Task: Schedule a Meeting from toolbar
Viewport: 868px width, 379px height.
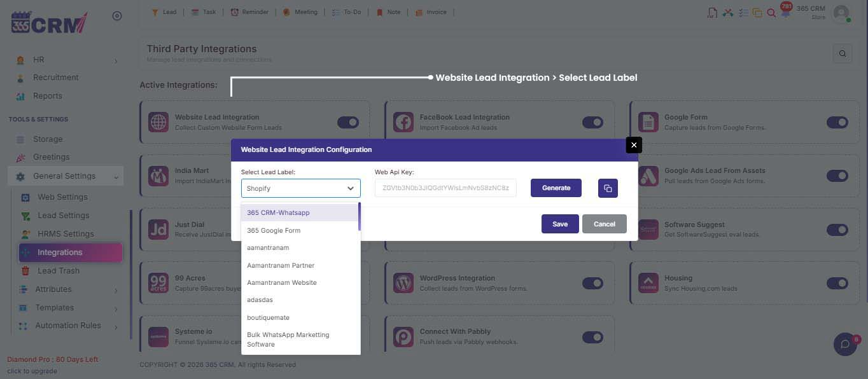Action: point(300,12)
